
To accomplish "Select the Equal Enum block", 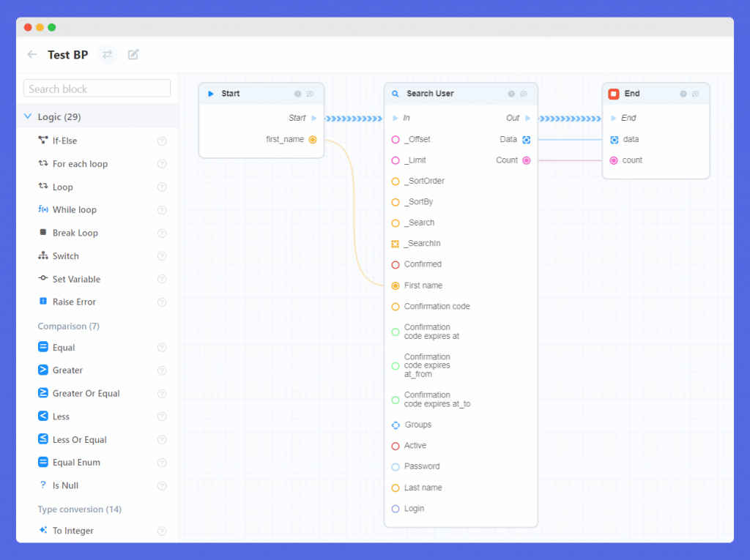I will pyautogui.click(x=76, y=463).
